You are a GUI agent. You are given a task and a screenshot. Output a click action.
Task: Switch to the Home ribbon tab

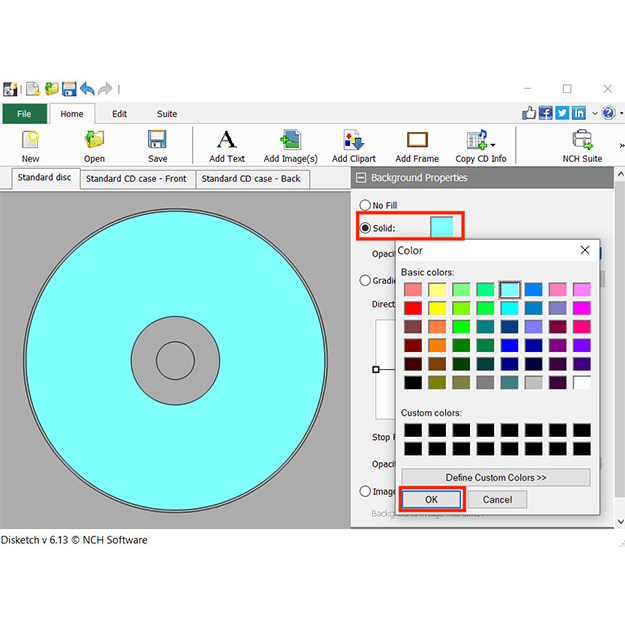(x=72, y=114)
